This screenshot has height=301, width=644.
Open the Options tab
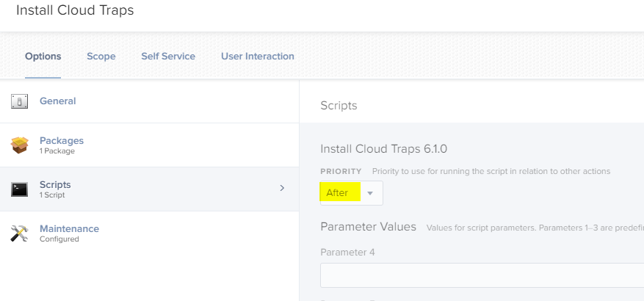43,57
